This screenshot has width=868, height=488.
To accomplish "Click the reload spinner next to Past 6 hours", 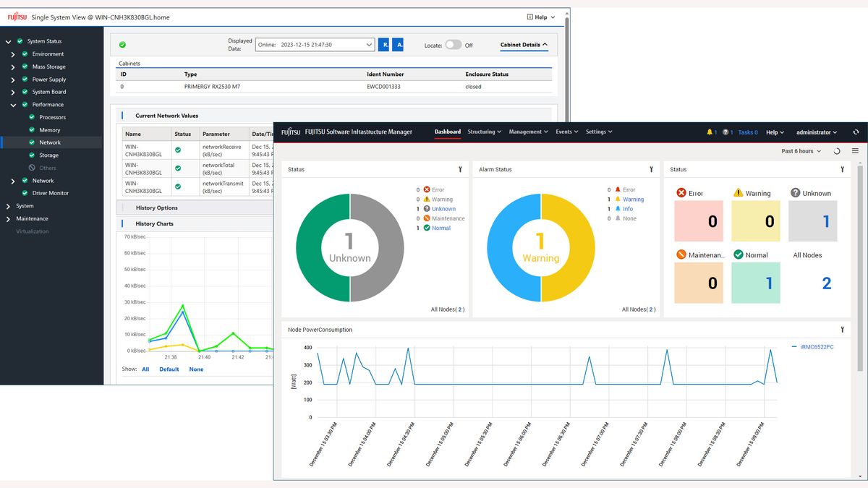I will point(837,151).
